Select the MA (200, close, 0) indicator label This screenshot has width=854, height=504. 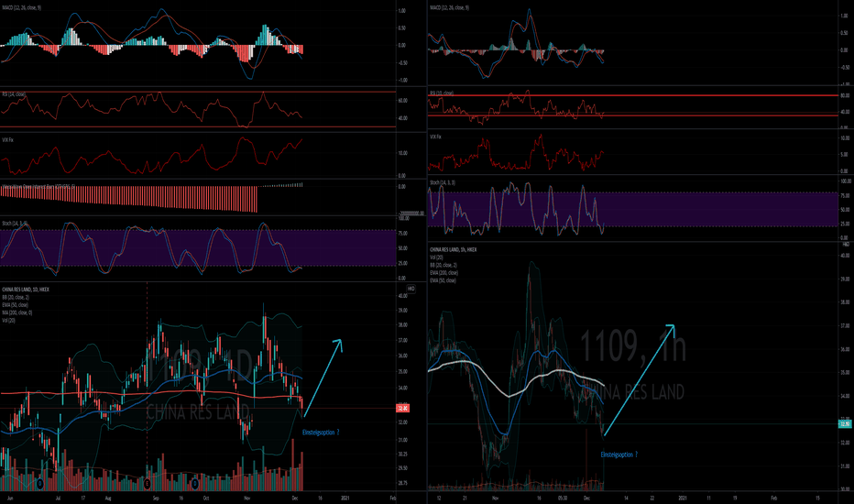click(16, 312)
